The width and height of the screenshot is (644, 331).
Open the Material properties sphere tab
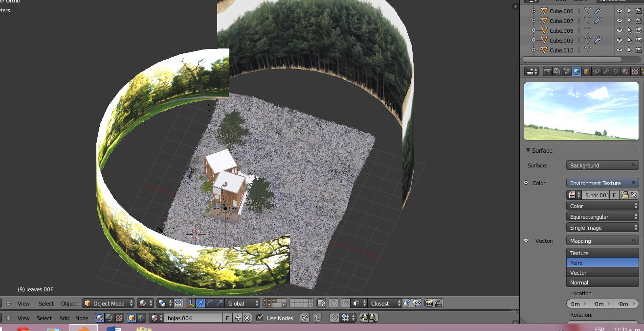pos(625,71)
